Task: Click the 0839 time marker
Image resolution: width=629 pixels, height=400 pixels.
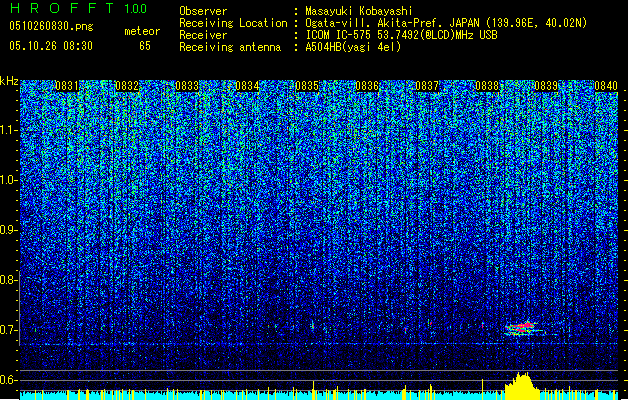Action: pyautogui.click(x=546, y=86)
